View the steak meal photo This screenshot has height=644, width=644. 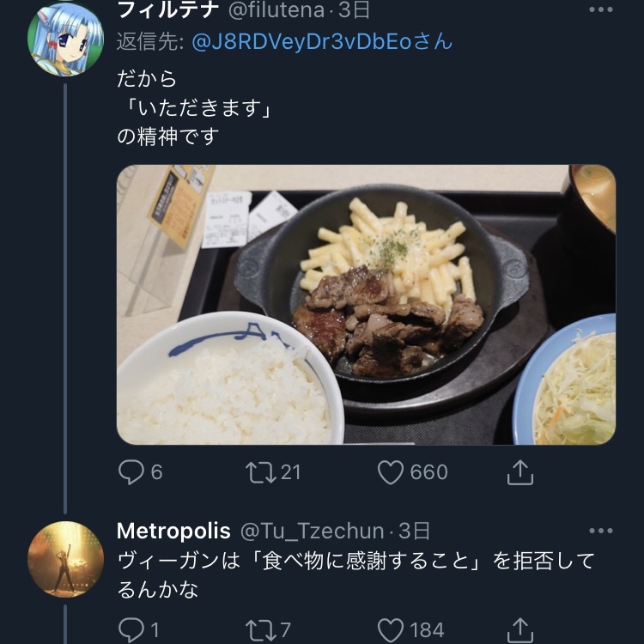click(x=366, y=305)
